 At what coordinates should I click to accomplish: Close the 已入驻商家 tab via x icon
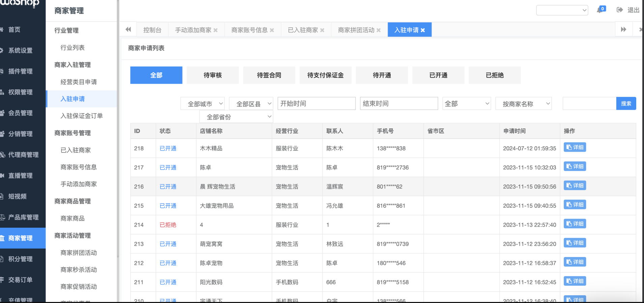pos(322,30)
